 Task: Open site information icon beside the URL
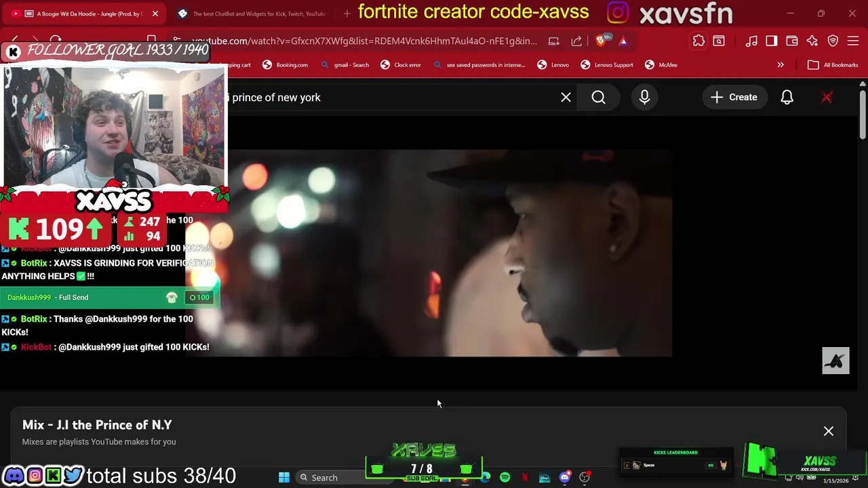177,41
